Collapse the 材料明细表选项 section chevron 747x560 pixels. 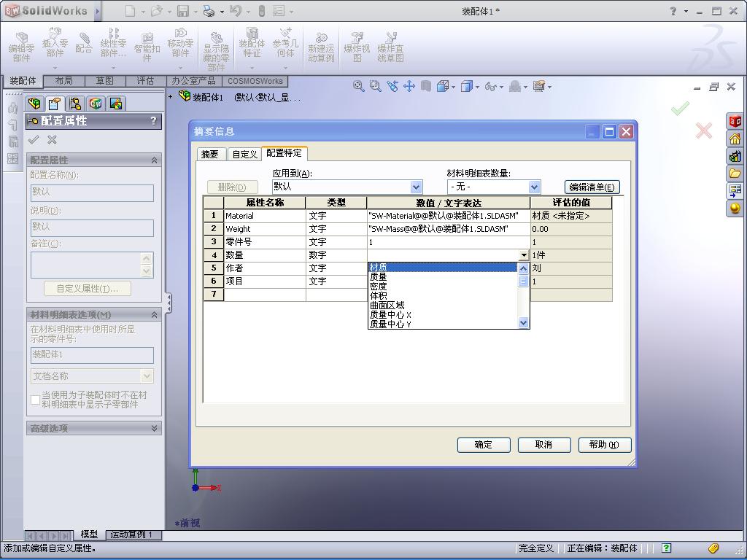coord(155,315)
